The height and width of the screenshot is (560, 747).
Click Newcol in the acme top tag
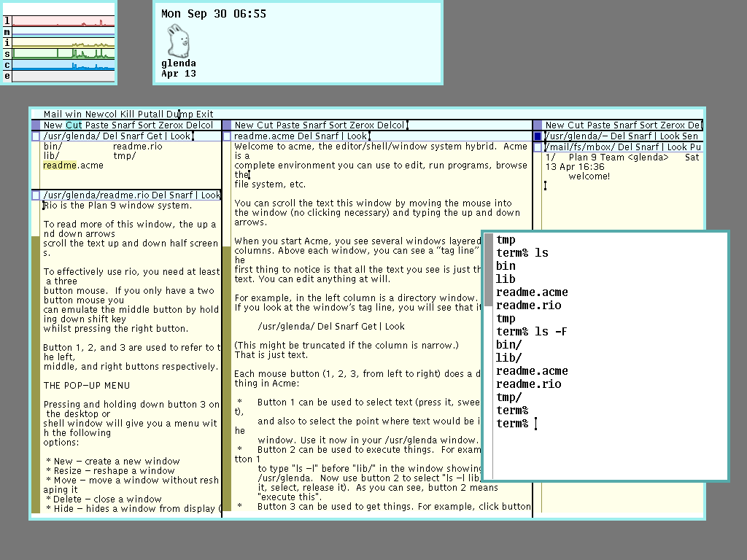[x=101, y=114]
